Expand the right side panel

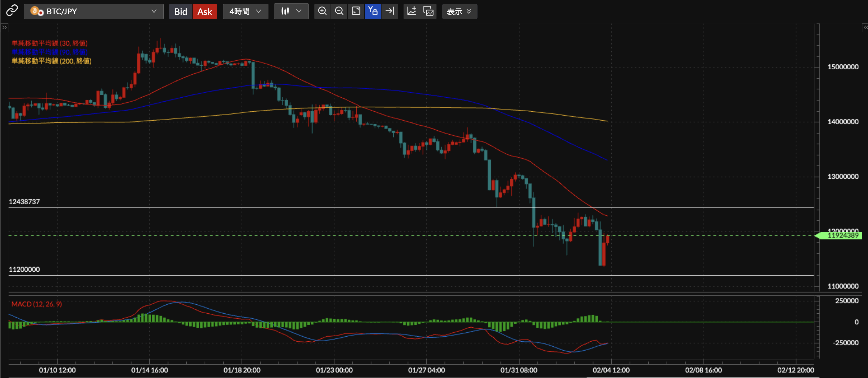point(865,27)
